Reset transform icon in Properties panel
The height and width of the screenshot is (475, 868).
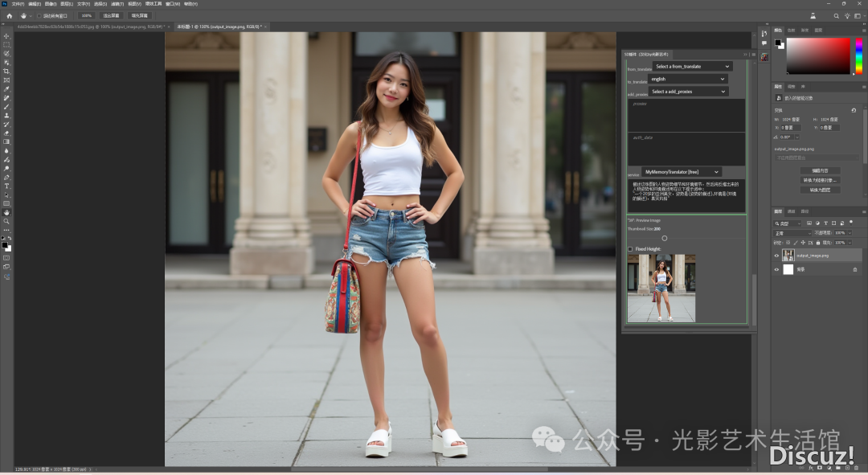click(x=854, y=110)
